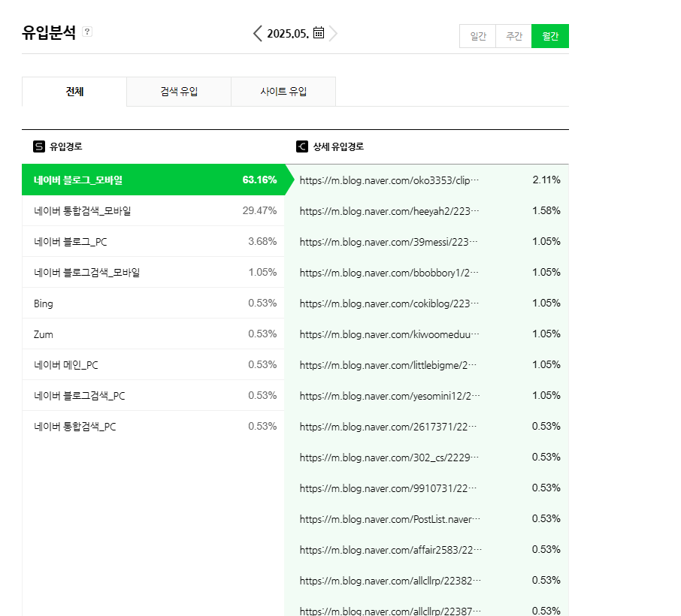Click the 29.47% value
Image resolution: width=681 pixels, height=616 pixels.
pos(259,210)
